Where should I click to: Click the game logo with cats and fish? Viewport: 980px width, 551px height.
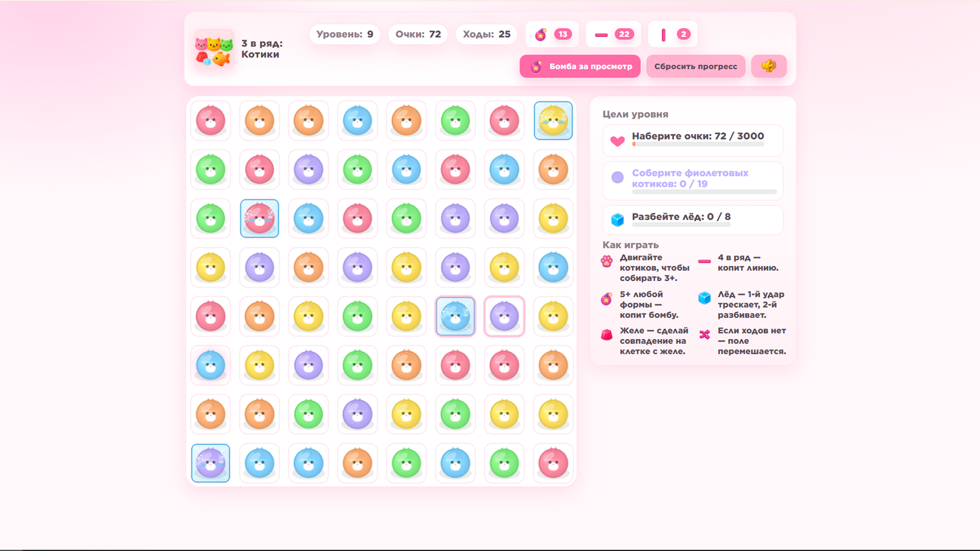(214, 49)
